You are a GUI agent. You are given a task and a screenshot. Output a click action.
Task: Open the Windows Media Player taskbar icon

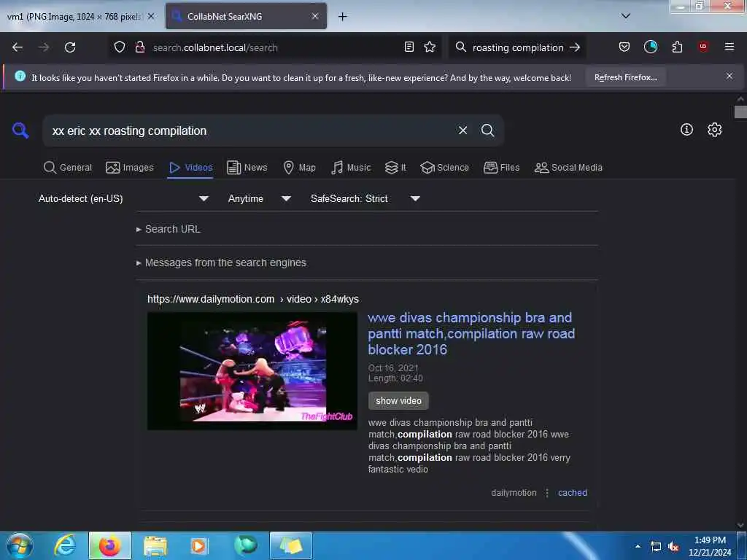click(x=198, y=545)
